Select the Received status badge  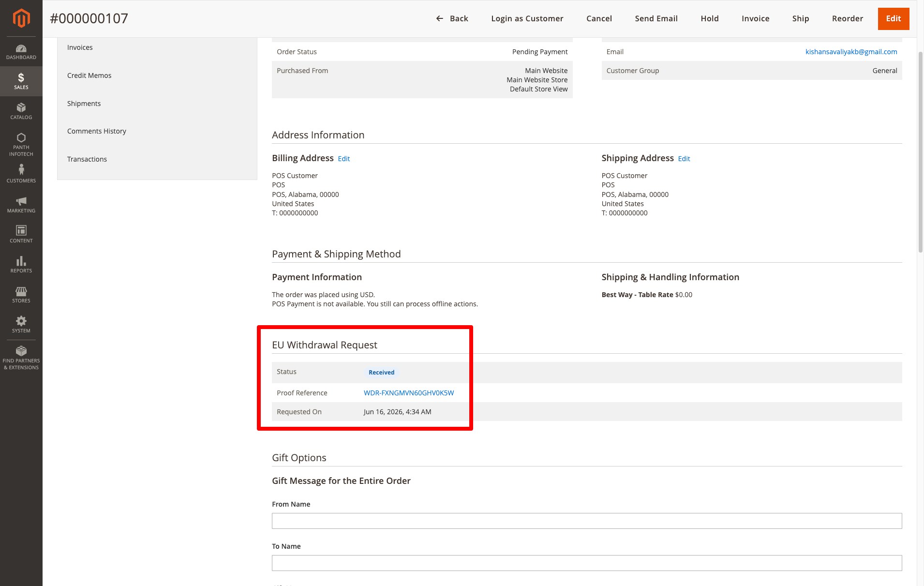coord(381,372)
